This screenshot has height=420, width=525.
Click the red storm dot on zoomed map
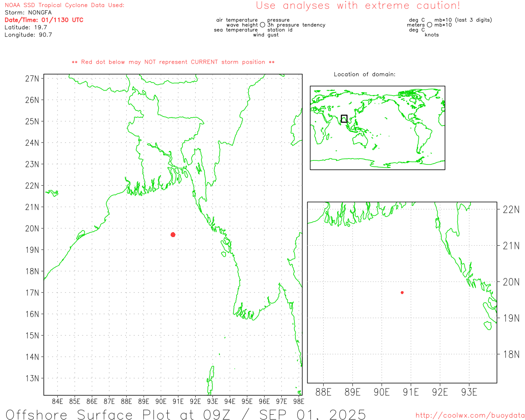(402, 292)
